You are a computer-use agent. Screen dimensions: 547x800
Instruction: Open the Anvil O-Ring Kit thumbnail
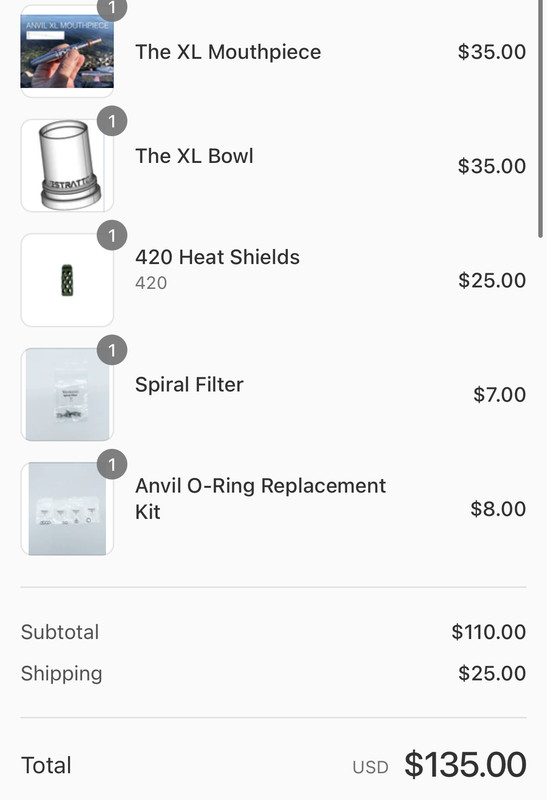click(67, 508)
